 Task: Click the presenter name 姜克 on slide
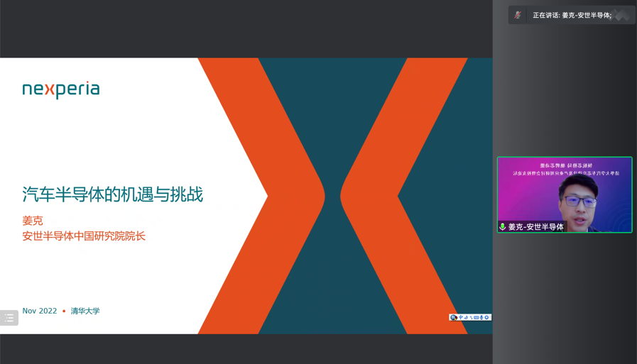click(x=33, y=221)
